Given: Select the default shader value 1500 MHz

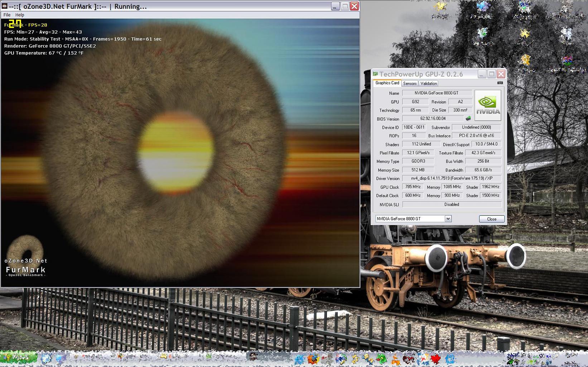Looking at the screenshot, I should coord(491,195).
